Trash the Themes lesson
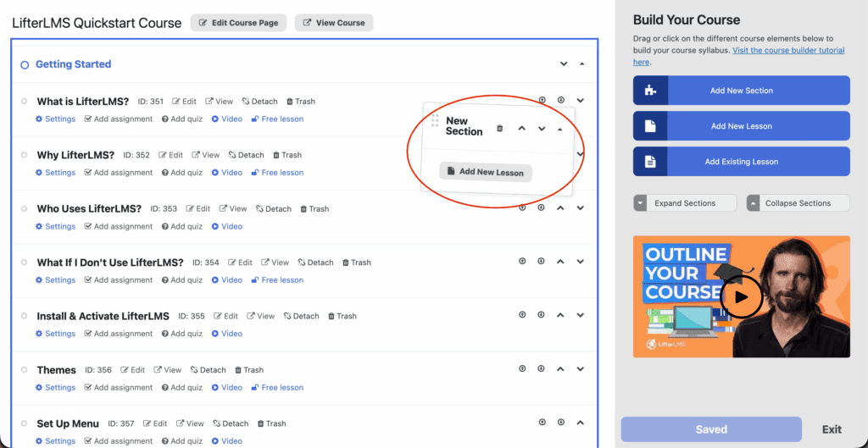Image resolution: width=868 pixels, height=448 pixels. tap(249, 369)
